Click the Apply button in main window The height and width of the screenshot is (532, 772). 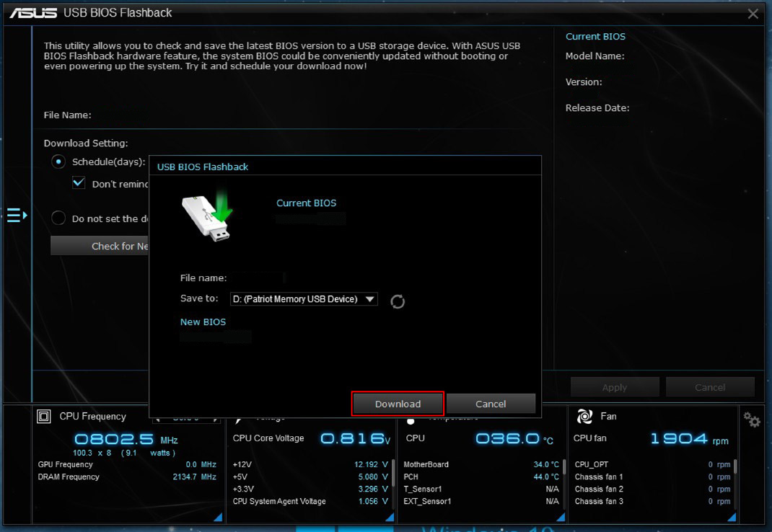click(x=615, y=387)
